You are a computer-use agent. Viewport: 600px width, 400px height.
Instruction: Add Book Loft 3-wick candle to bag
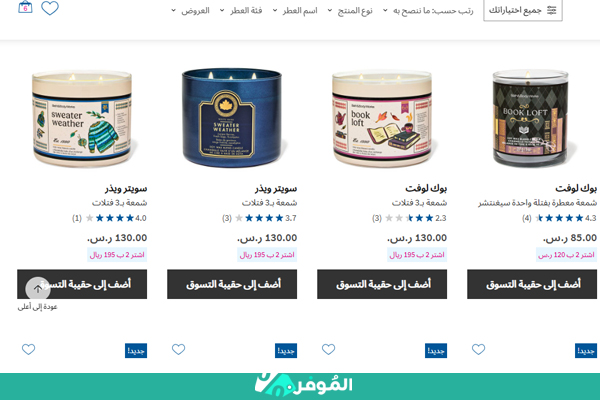tap(382, 284)
